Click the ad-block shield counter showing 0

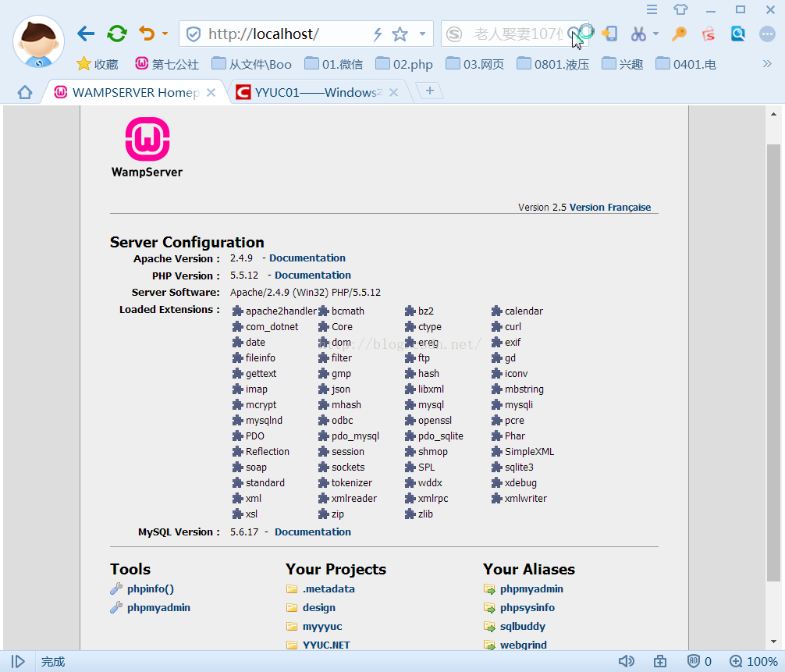click(699, 662)
